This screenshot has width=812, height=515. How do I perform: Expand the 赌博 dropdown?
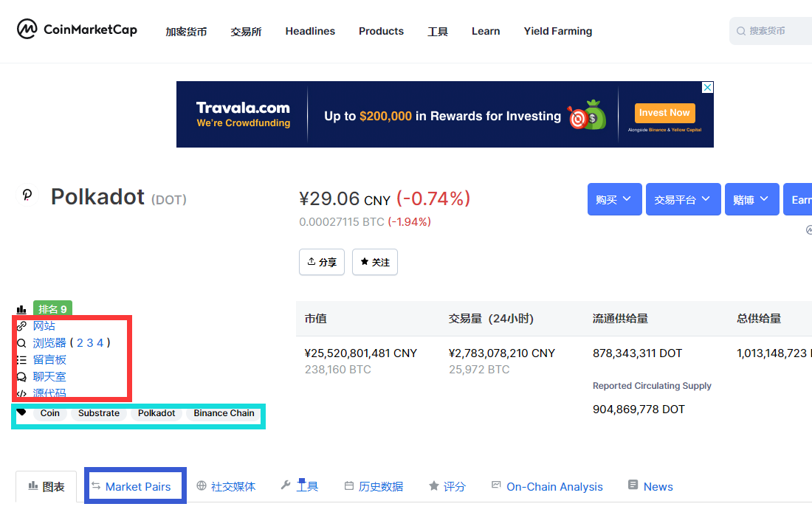[752, 199]
